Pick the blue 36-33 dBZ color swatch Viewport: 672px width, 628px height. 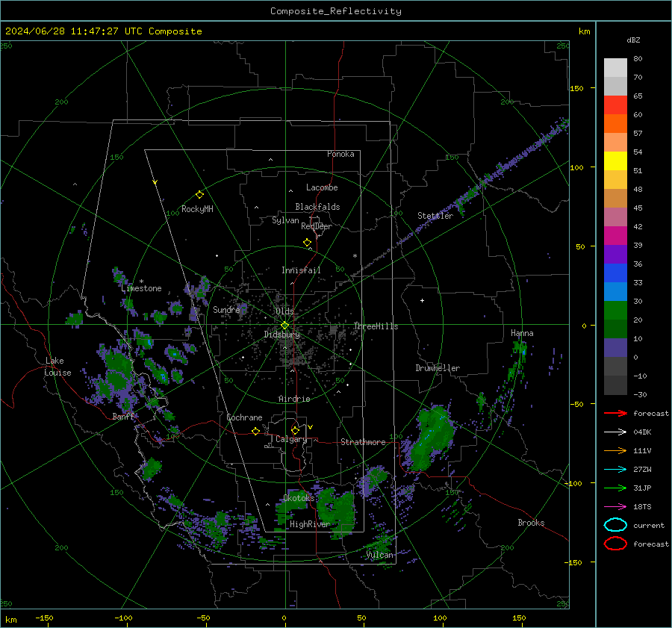coord(615,273)
